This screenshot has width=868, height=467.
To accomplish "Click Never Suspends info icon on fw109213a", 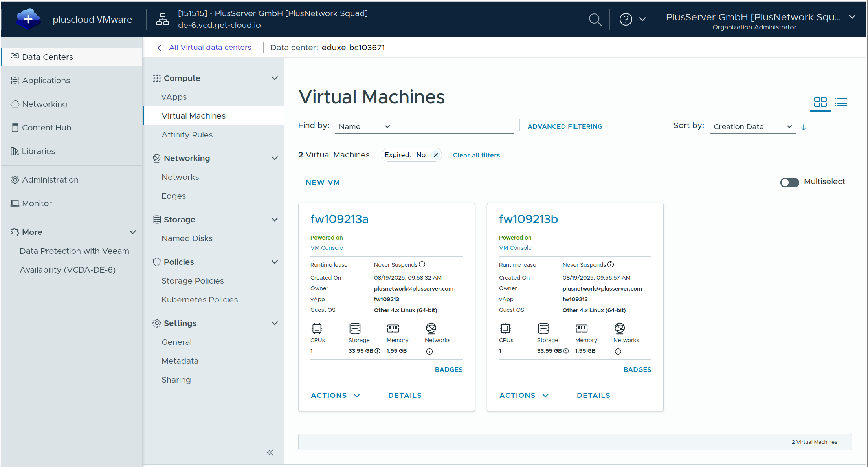I will (x=422, y=264).
